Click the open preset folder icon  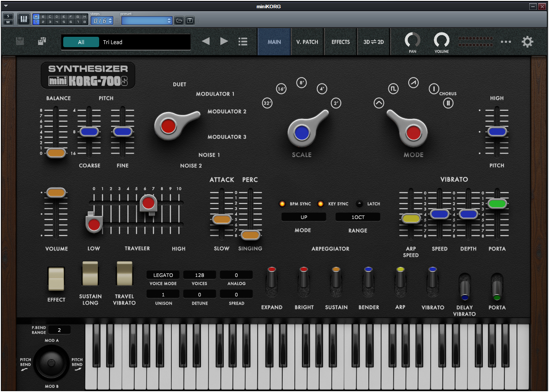click(x=179, y=20)
